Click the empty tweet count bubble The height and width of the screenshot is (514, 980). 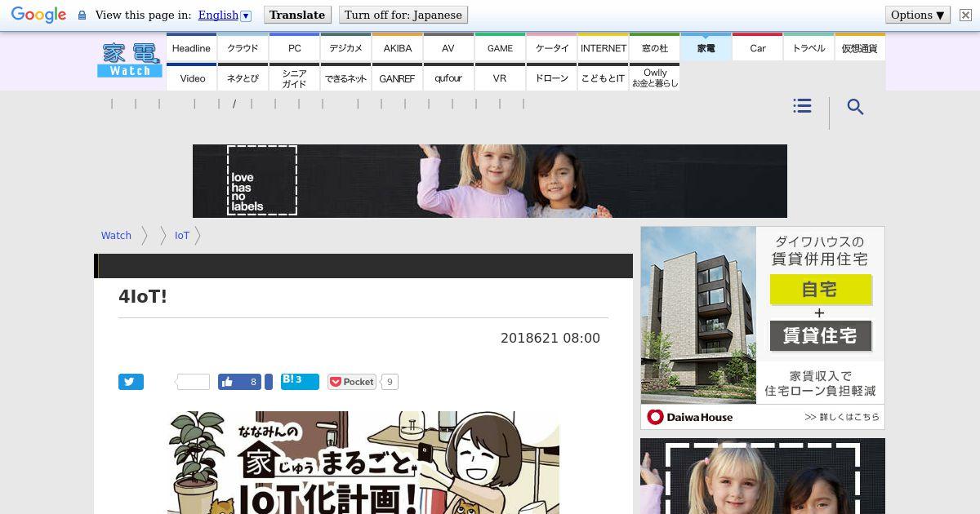click(x=193, y=382)
